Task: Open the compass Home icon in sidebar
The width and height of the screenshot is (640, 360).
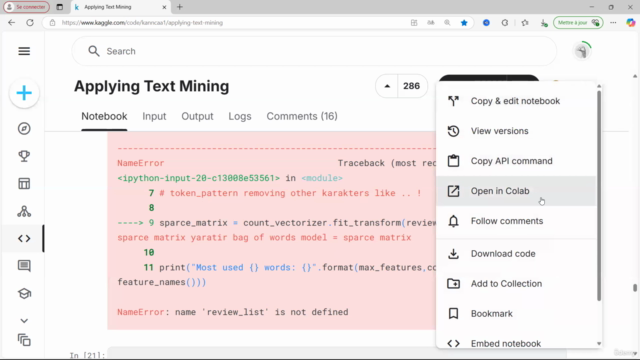Action: point(24,129)
